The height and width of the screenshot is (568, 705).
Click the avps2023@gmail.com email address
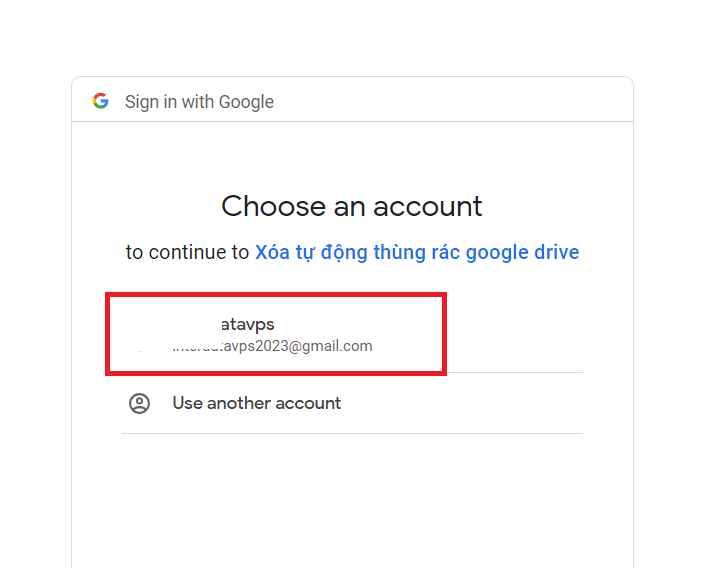pos(272,346)
